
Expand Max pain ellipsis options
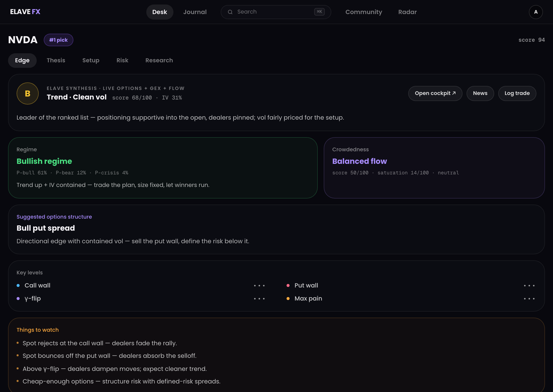click(529, 299)
